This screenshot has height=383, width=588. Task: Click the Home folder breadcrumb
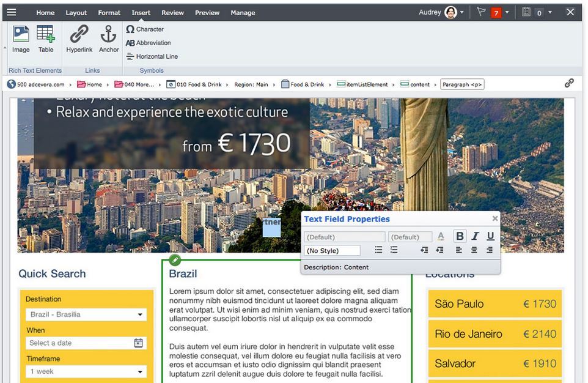[90, 84]
